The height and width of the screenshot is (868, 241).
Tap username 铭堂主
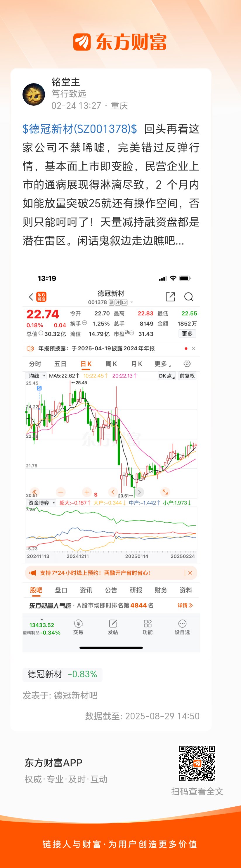coord(66,82)
